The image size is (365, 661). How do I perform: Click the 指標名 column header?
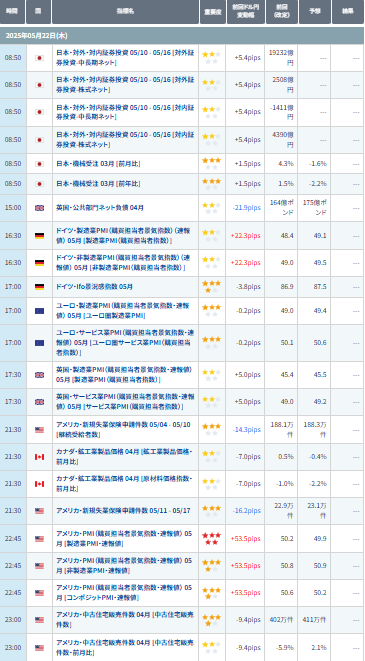click(x=125, y=11)
